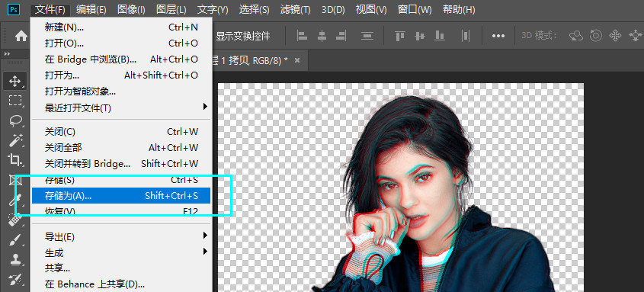Choose 关闭并转到 Bridge... entry
Viewport: 644px width, 292px height.
click(121, 163)
